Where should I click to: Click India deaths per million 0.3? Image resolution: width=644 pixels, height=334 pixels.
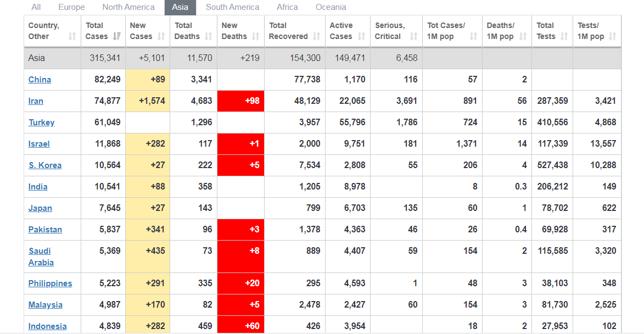pos(521,186)
